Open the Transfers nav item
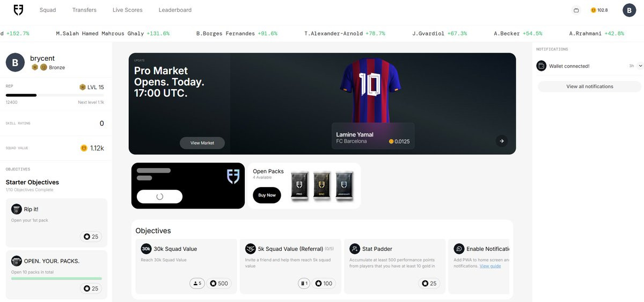Image resolution: width=644 pixels, height=302 pixels. click(x=84, y=10)
